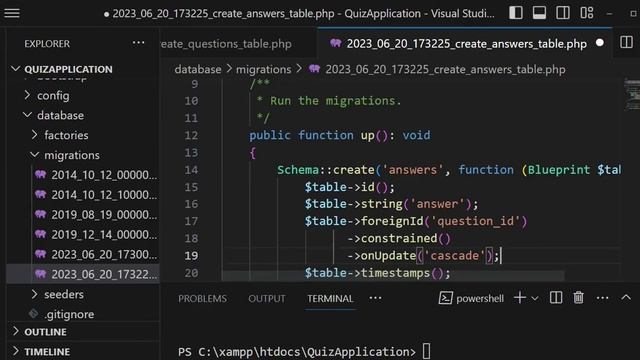Click into the terminal prompt line
Viewport: 640px width, 360px height.
pyautogui.click(x=304, y=352)
